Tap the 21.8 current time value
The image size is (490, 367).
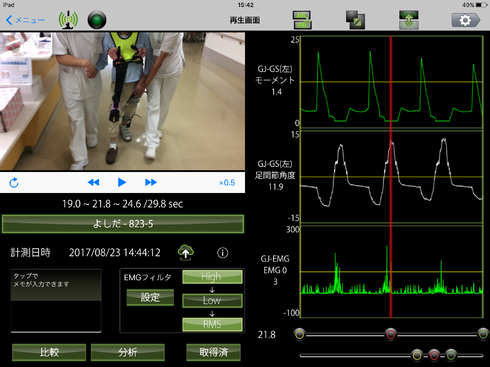267,335
